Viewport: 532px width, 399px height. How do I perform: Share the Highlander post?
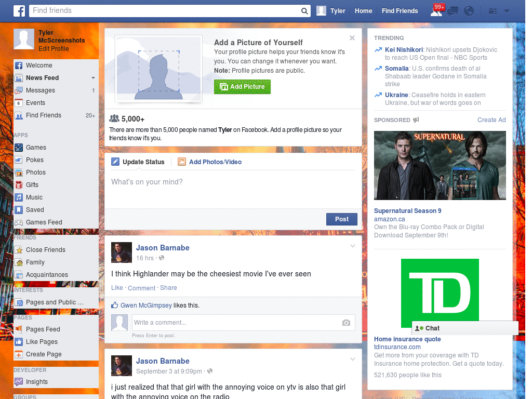168,288
